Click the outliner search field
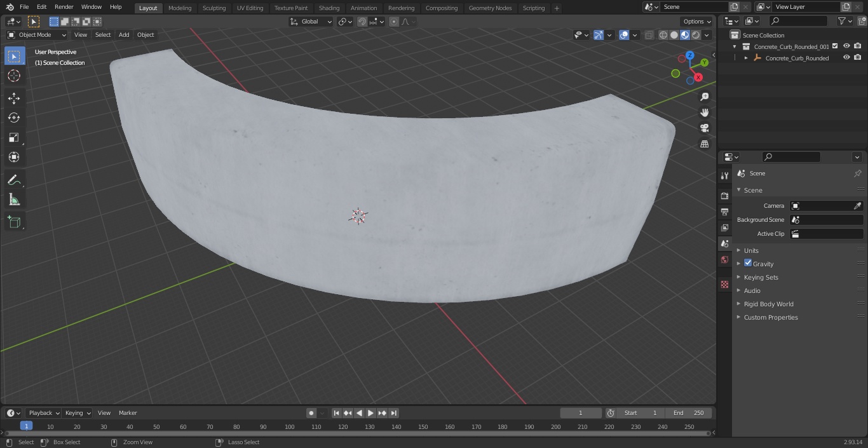Image resolution: width=868 pixels, height=448 pixels. [798, 22]
